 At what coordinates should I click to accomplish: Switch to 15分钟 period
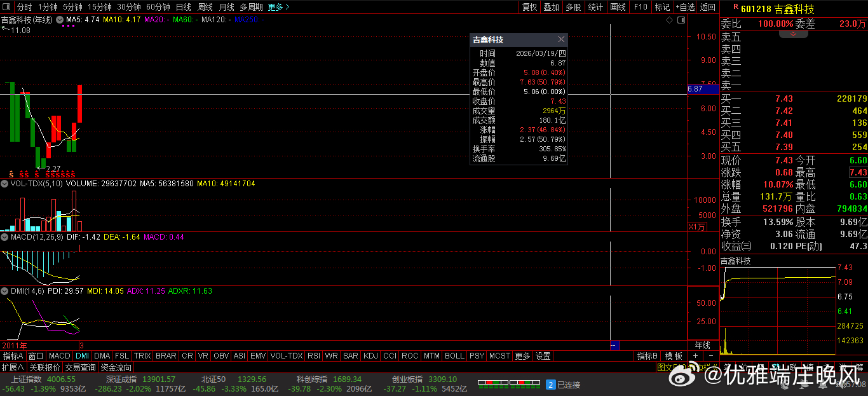pyautogui.click(x=99, y=7)
